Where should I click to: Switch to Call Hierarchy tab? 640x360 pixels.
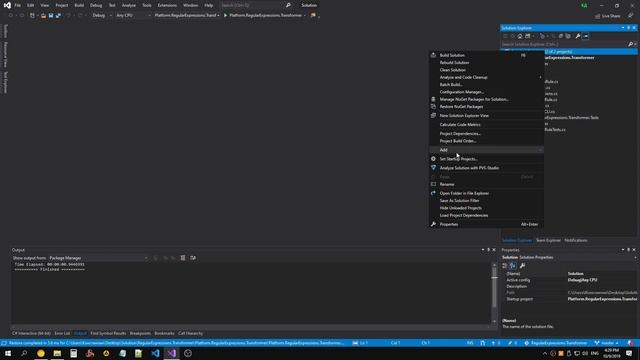pyautogui.click(x=190, y=333)
